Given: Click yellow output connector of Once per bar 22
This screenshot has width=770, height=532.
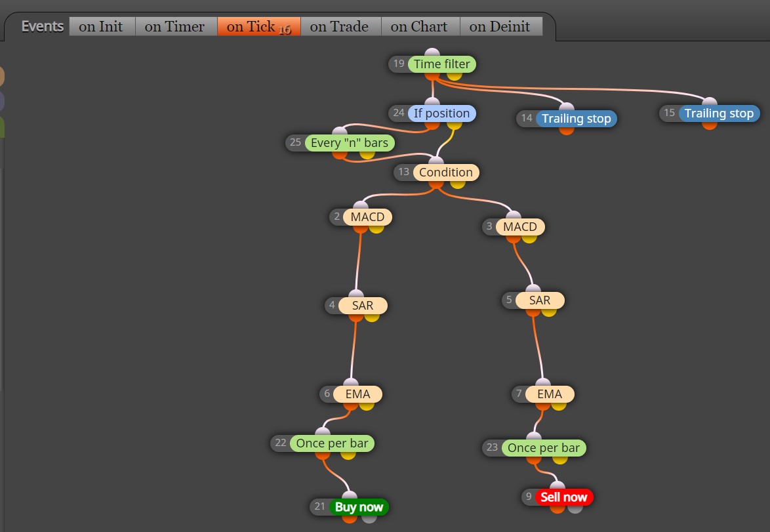Looking at the screenshot, I should click(x=348, y=455).
